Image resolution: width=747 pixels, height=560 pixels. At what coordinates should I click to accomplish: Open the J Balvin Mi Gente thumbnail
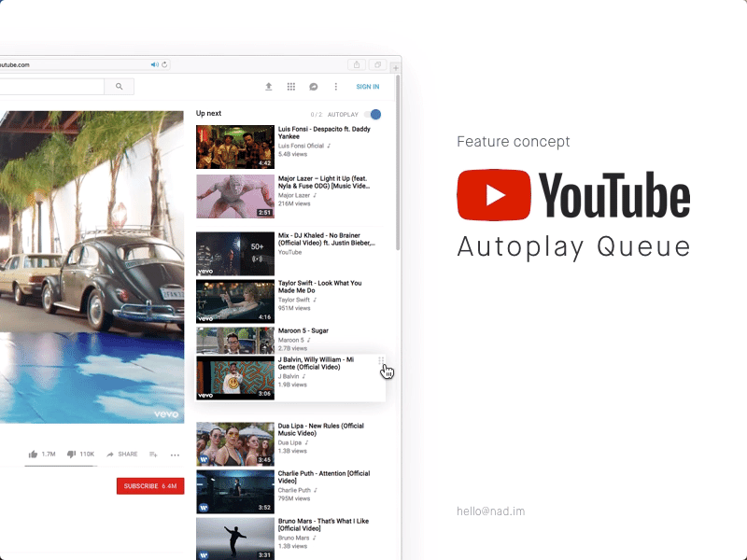tap(235, 378)
